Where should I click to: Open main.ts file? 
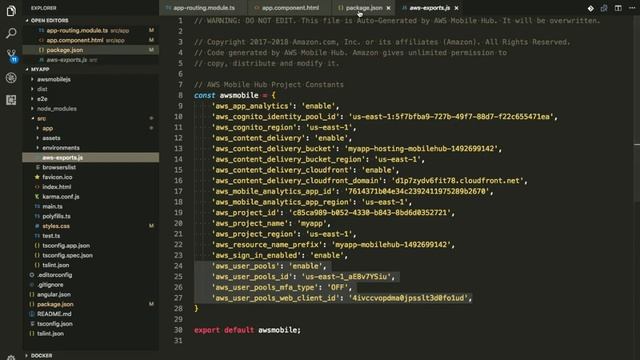[91, 207]
